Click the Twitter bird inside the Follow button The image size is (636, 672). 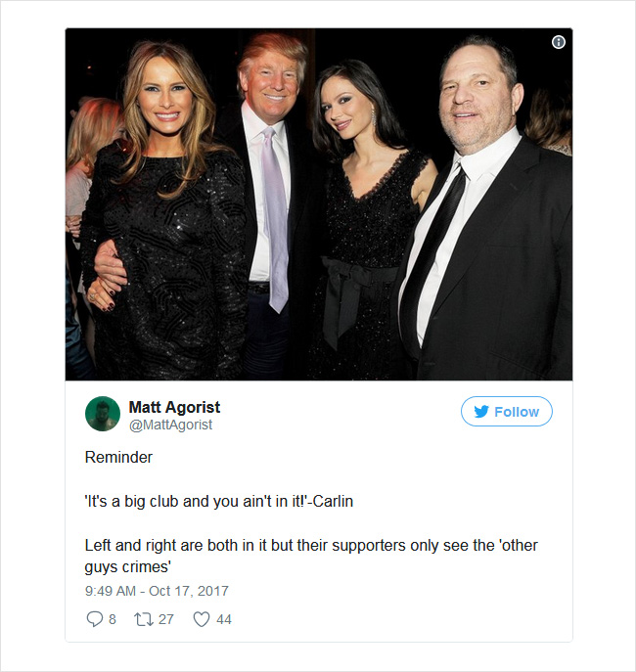coord(481,412)
